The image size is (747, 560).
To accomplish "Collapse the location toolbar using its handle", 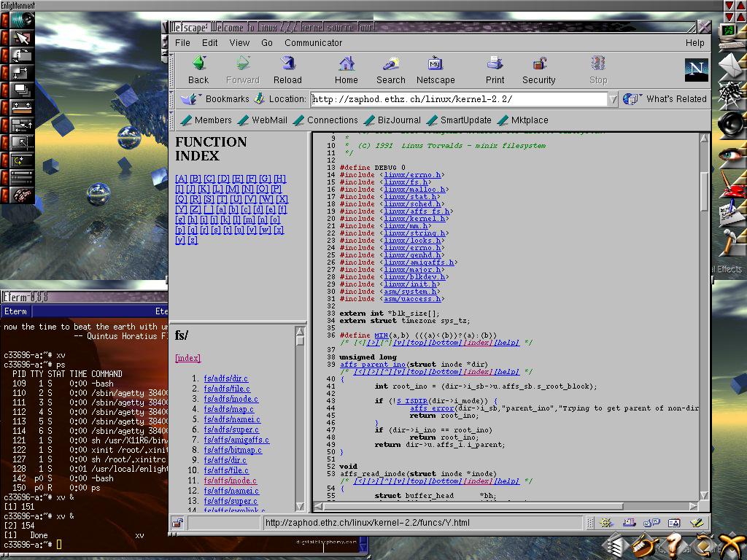I will (172, 99).
